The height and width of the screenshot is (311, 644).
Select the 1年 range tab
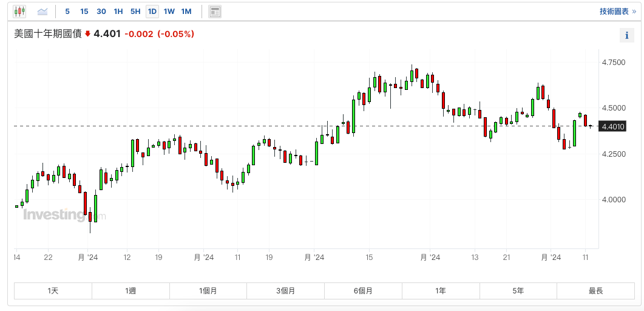coord(441,291)
